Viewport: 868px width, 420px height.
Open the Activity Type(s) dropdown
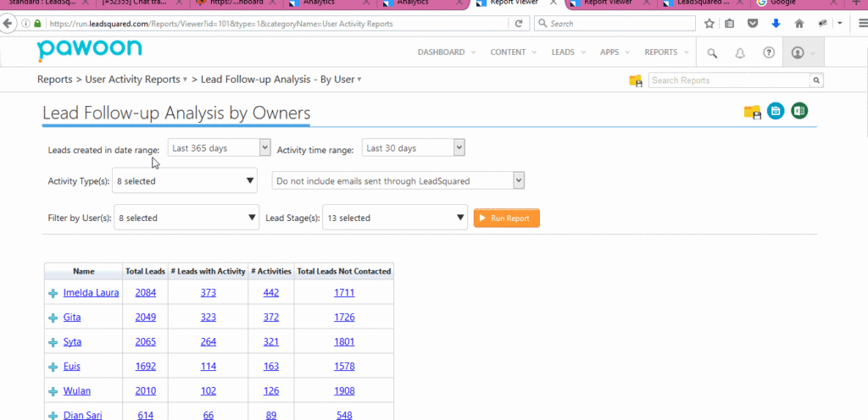click(185, 180)
